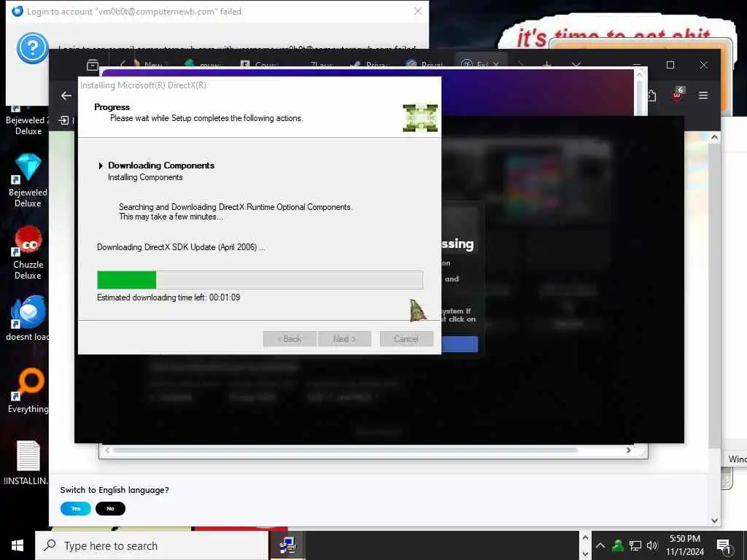Open the browser tab list dropdown
747x560 pixels.
click(x=576, y=64)
